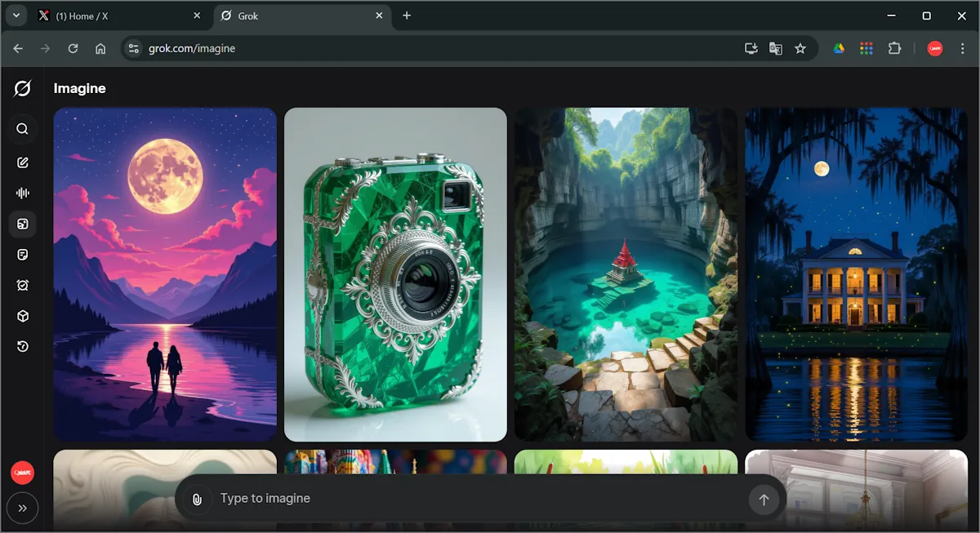Click the Grok logo in the sidebar
980x533 pixels.
coord(23,88)
